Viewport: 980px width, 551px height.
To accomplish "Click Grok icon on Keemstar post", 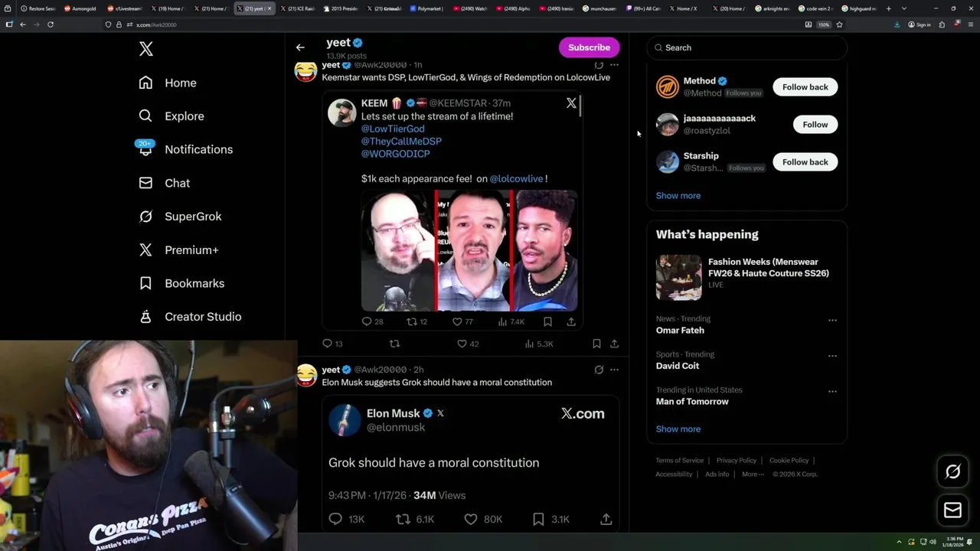I will click(599, 66).
